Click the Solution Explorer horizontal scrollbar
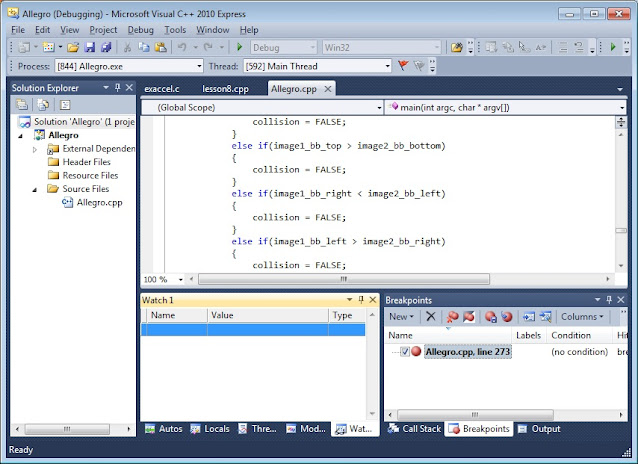The image size is (638, 464). [x=67, y=429]
